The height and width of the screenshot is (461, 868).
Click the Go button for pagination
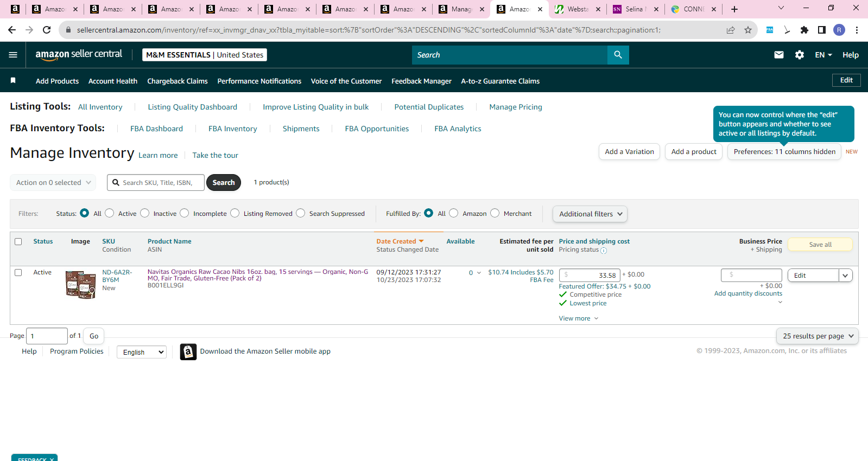point(94,336)
